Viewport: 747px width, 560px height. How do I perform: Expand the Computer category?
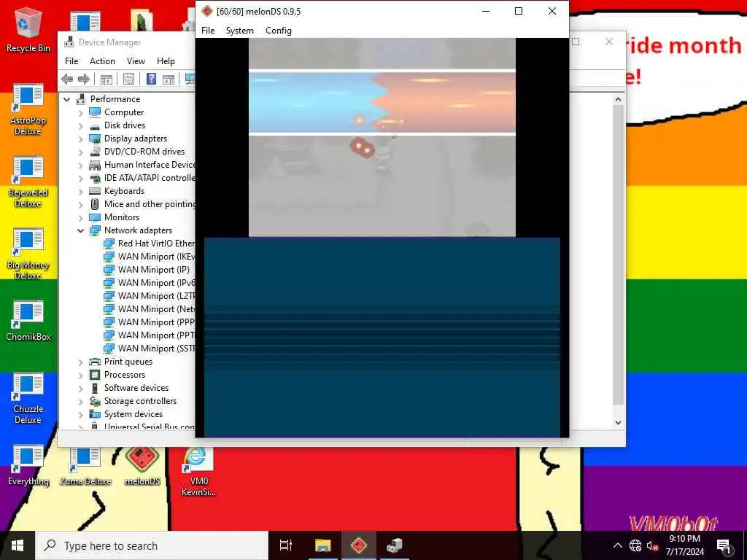click(x=80, y=112)
